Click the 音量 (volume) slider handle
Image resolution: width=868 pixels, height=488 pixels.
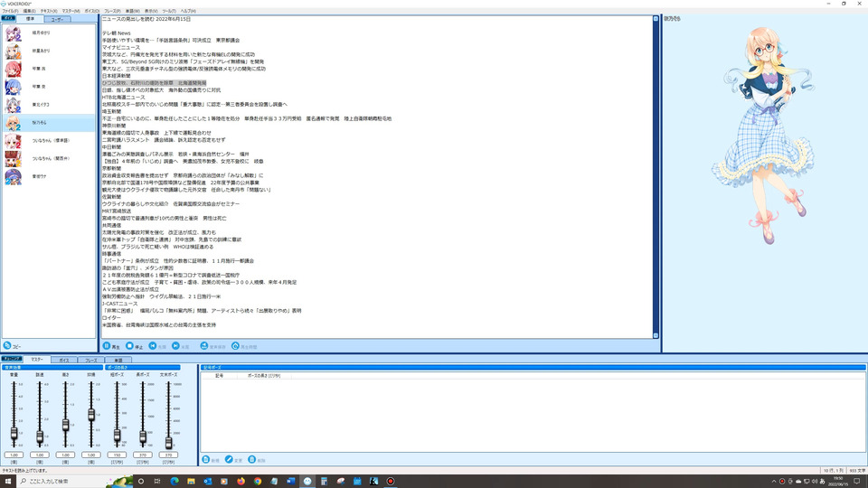pos(14,434)
